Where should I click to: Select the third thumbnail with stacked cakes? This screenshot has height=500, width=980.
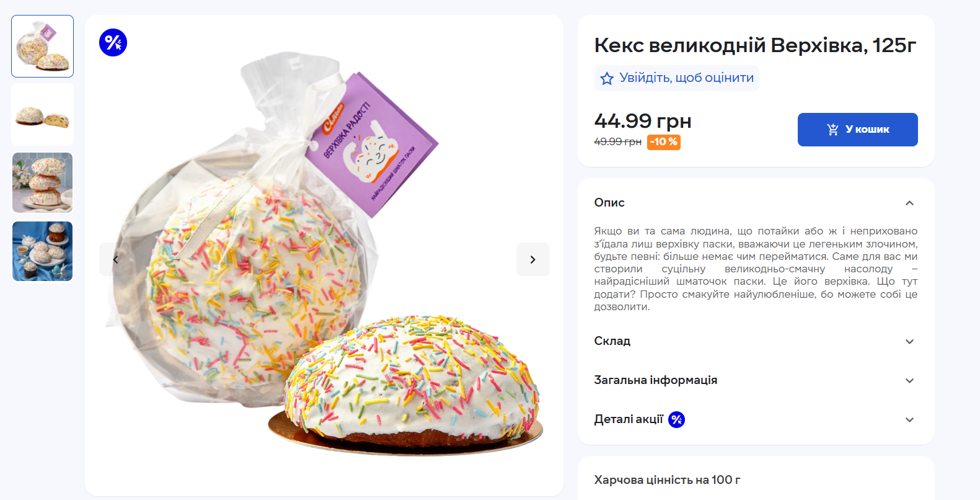pos(43,183)
